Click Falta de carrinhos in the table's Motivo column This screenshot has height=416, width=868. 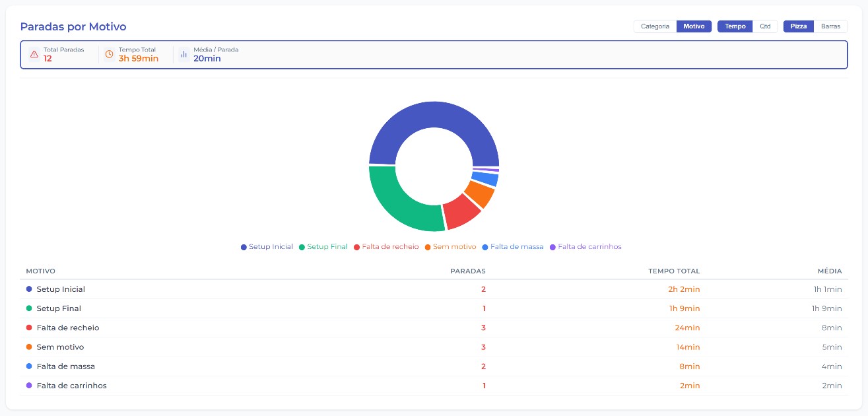(x=71, y=386)
